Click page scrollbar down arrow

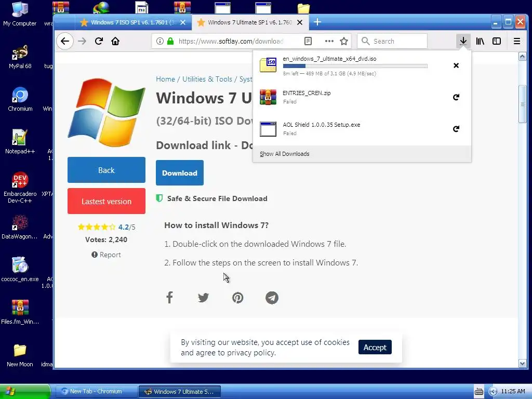(x=522, y=364)
